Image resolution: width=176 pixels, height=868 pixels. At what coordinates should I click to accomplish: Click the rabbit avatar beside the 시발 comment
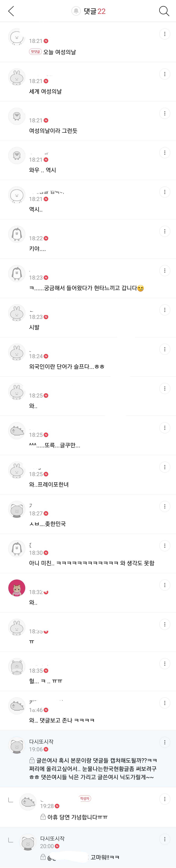16,313
